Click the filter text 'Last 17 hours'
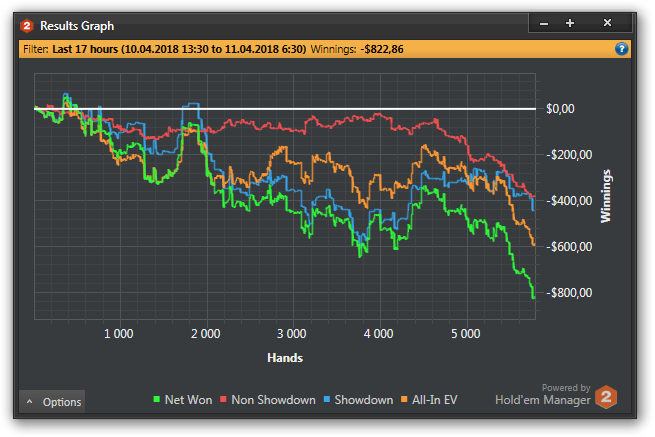This screenshot has height=437, width=655. click(x=85, y=49)
